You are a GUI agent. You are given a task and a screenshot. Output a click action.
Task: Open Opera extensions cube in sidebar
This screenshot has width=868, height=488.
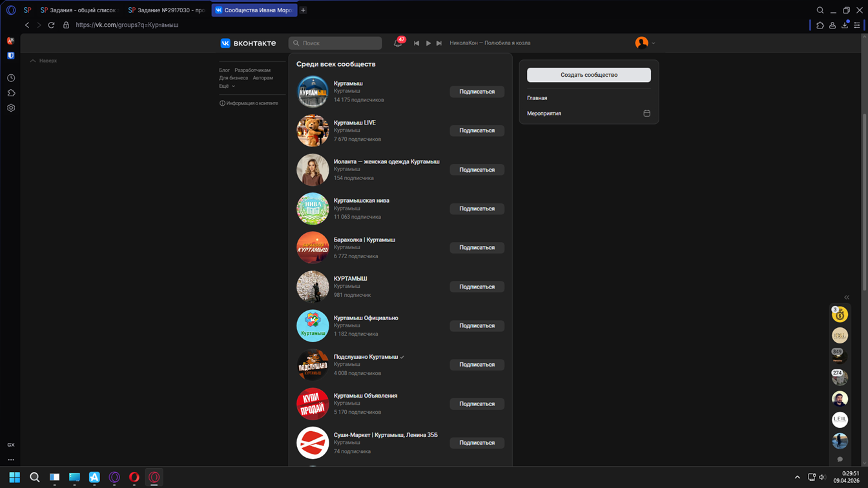11,93
